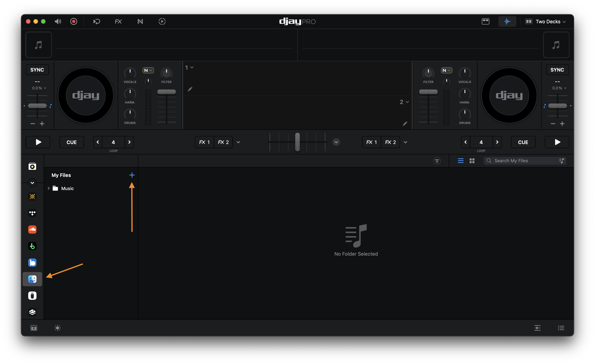Image resolution: width=595 pixels, height=364 pixels.
Task: Select the Beatport source icon
Action: point(32,246)
